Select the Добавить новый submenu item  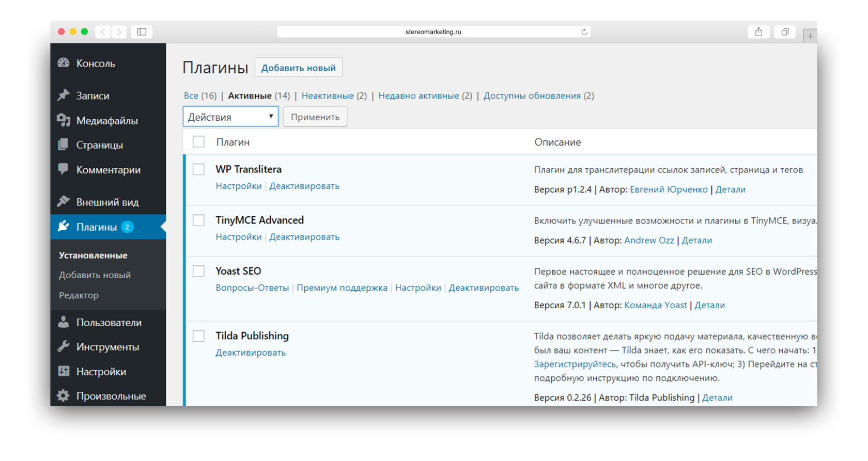coord(95,275)
